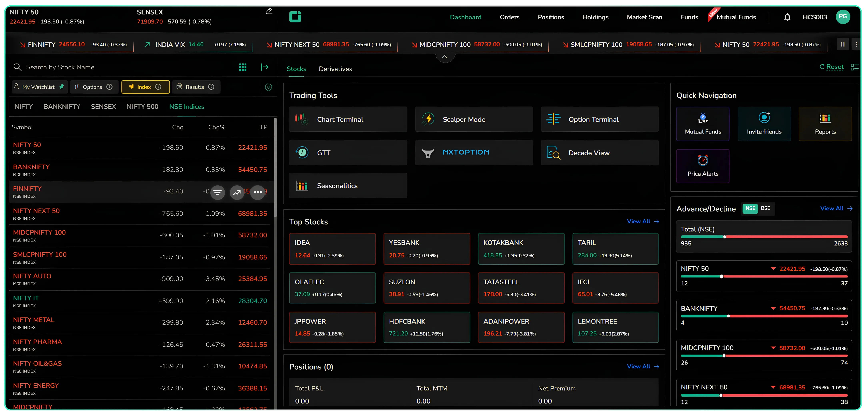Open the new Mutual Funds menu item

tap(736, 17)
